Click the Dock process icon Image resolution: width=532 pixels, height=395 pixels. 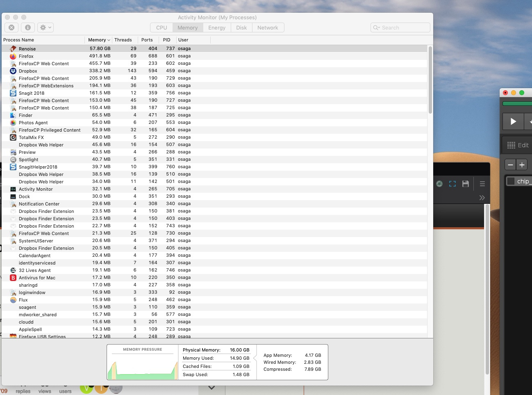13,196
